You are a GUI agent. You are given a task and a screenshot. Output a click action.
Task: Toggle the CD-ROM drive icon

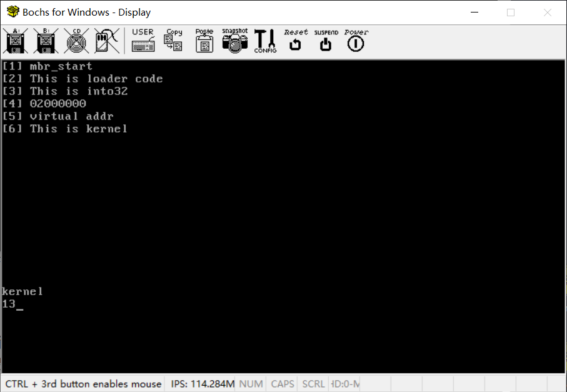point(77,41)
